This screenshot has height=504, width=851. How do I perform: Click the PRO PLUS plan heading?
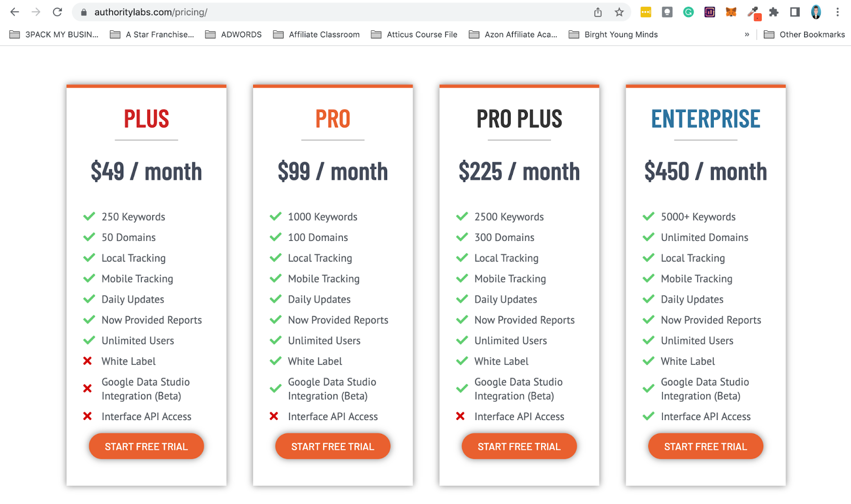point(519,119)
